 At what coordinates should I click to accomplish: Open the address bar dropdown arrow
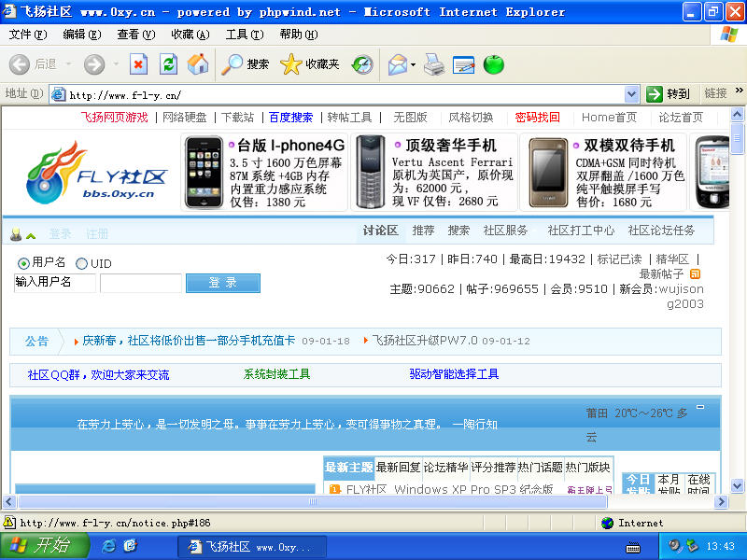632,94
